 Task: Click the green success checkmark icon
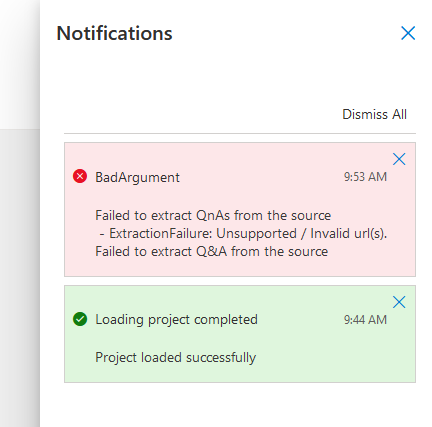click(x=80, y=319)
